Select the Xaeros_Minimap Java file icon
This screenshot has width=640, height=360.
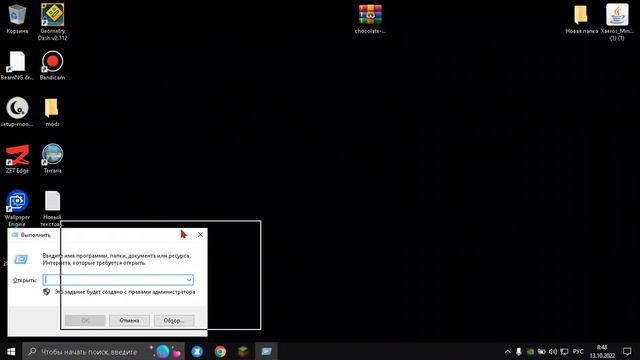pyautogui.click(x=617, y=22)
